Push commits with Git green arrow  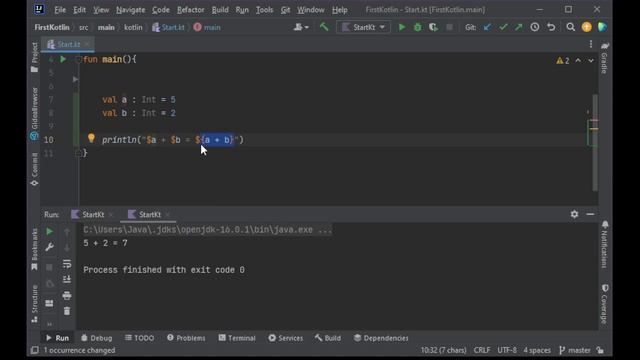pyautogui.click(x=518, y=27)
